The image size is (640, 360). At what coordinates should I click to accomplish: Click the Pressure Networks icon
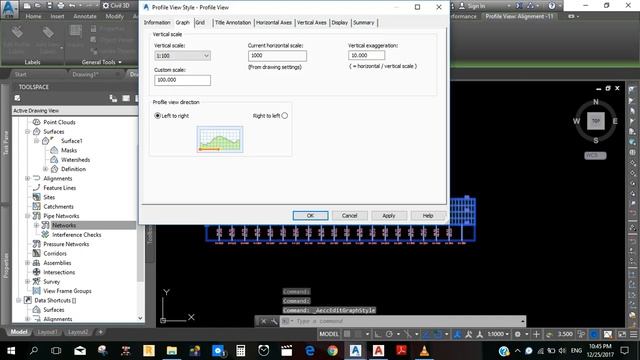click(36, 244)
